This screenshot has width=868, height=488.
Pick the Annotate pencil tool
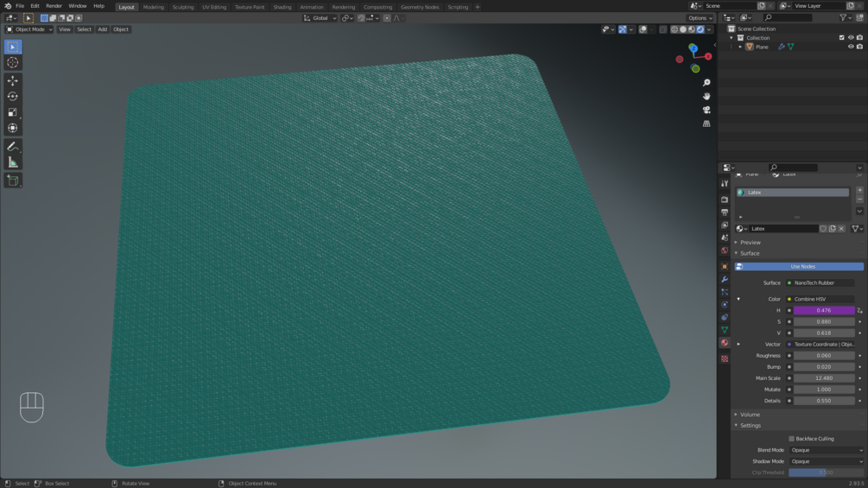tap(13, 147)
